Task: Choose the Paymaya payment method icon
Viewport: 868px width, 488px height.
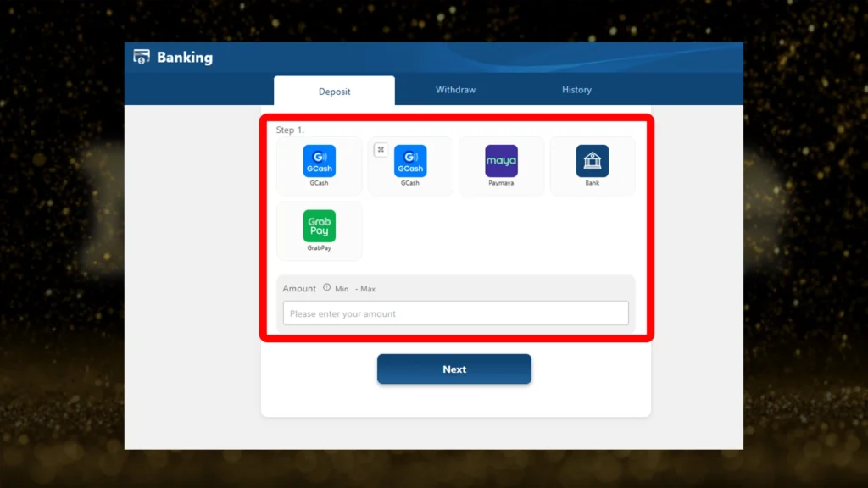Action: 501,161
